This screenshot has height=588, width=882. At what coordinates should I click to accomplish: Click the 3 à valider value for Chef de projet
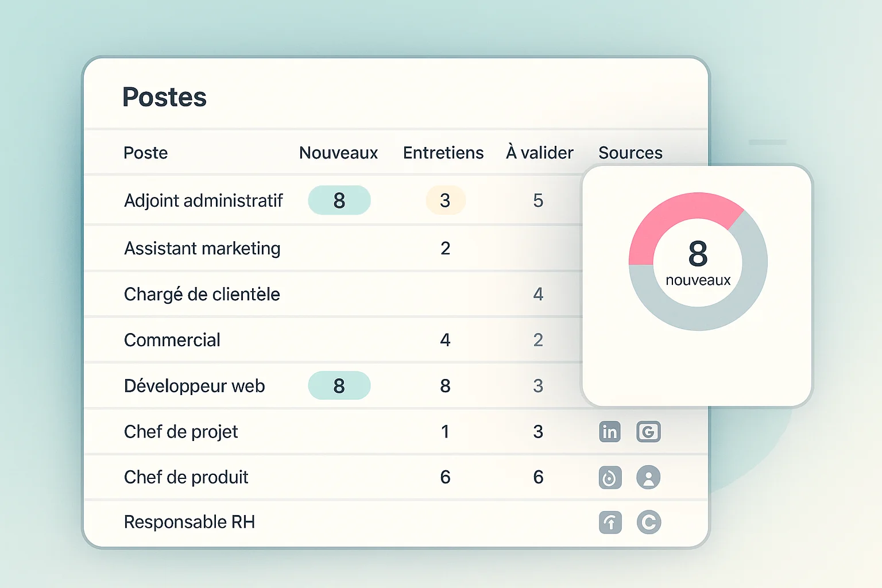click(x=538, y=431)
